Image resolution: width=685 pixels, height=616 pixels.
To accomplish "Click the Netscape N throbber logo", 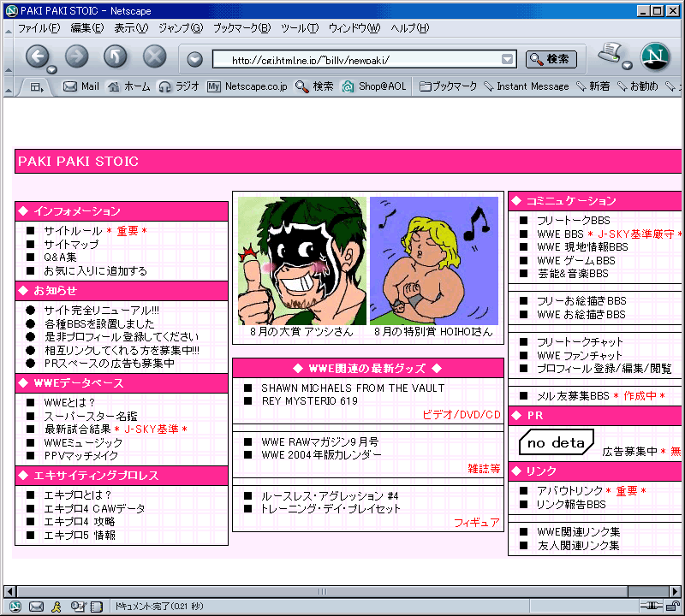I will click(655, 56).
